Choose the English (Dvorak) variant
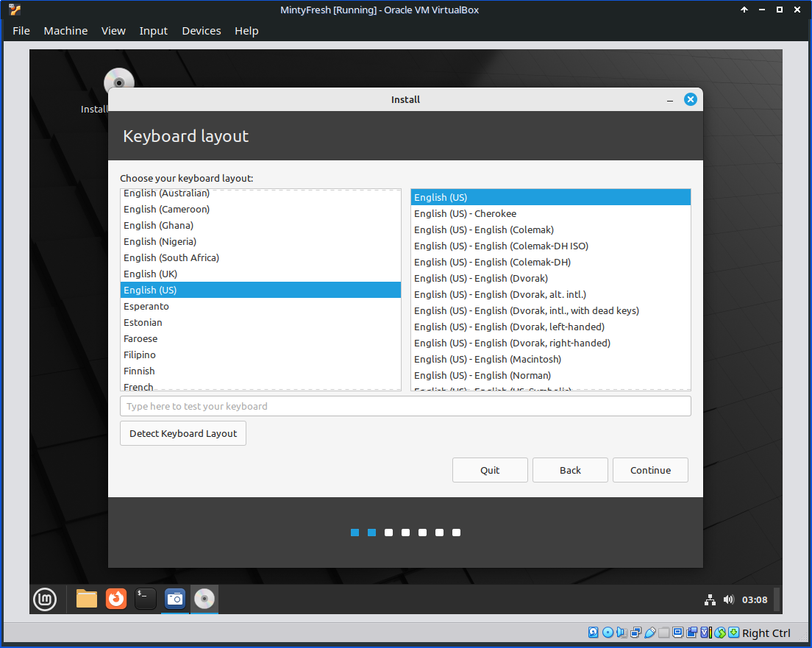This screenshot has width=812, height=648. pyautogui.click(x=550, y=278)
